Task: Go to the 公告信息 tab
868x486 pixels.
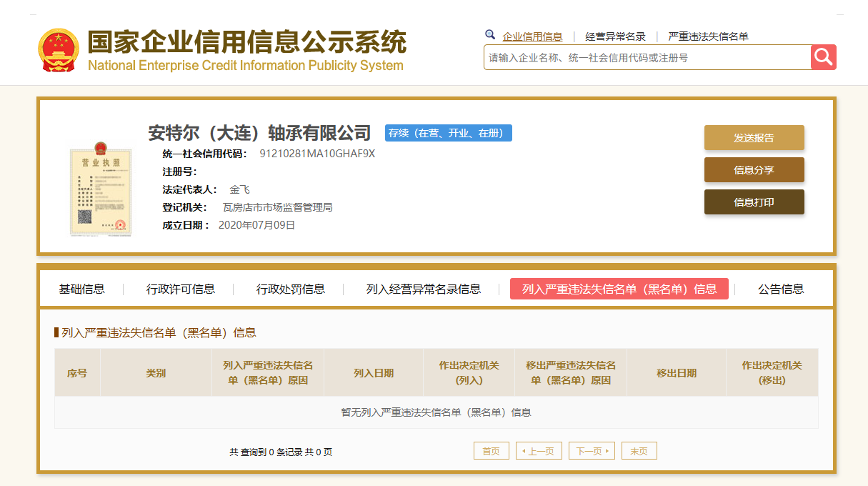Action: point(781,289)
